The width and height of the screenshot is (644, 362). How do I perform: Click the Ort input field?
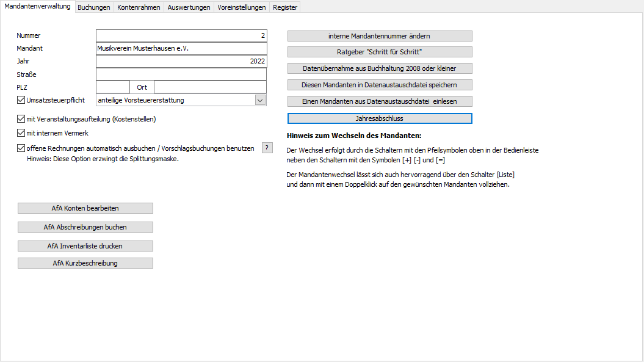point(210,87)
